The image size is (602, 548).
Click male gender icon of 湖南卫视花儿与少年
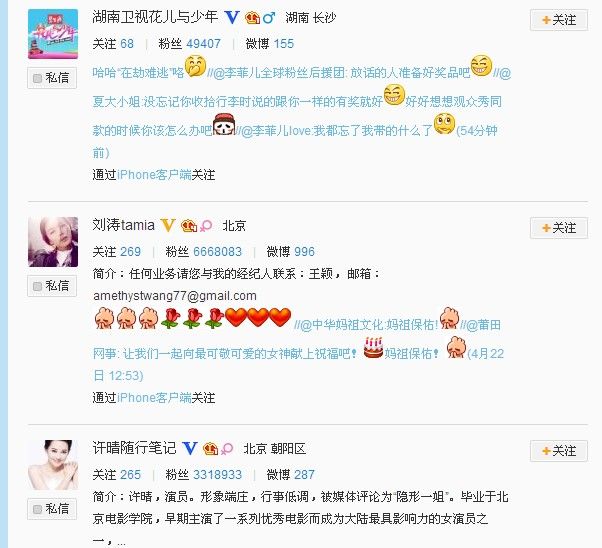pyautogui.click(x=269, y=17)
